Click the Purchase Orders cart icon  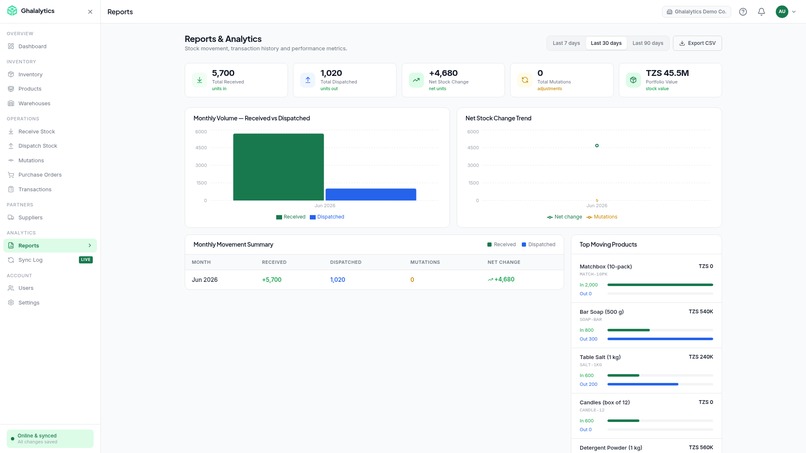[x=11, y=175]
